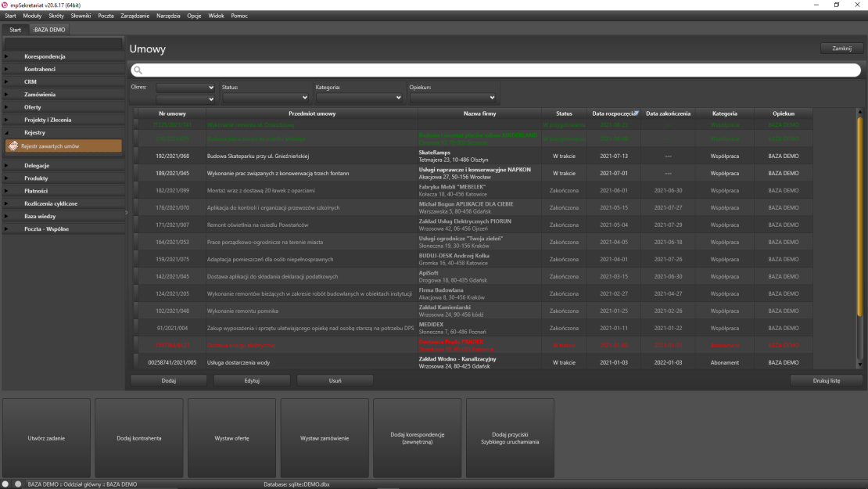Sort by the Nr umowy column header
The image size is (868, 489).
(172, 113)
